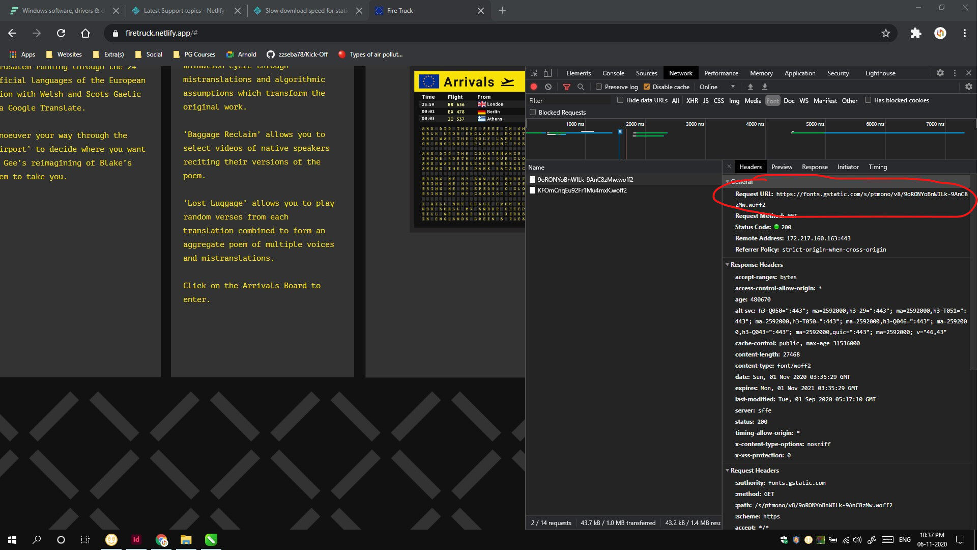The height and width of the screenshot is (550, 980).
Task: Collapse the Request Headers section
Action: point(728,471)
